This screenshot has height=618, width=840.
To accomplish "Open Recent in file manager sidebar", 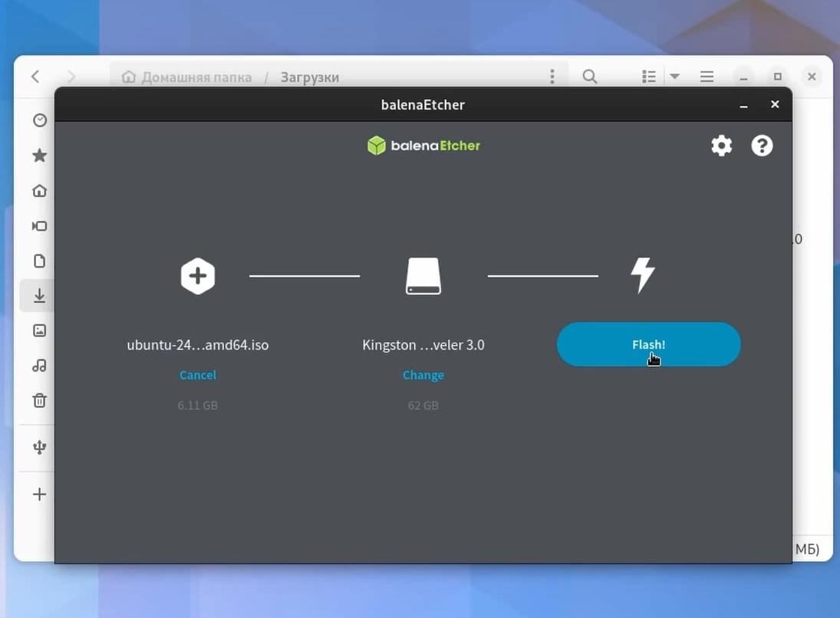I will pyautogui.click(x=40, y=120).
